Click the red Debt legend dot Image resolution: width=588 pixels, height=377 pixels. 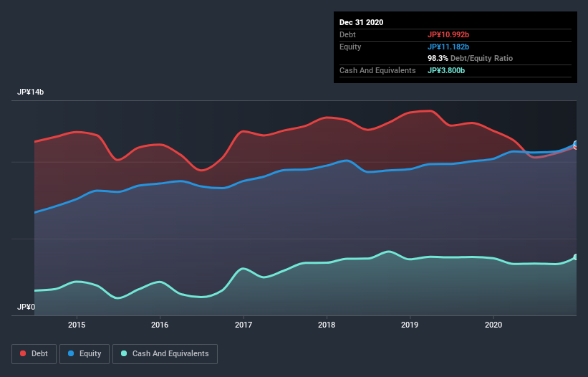(x=23, y=353)
